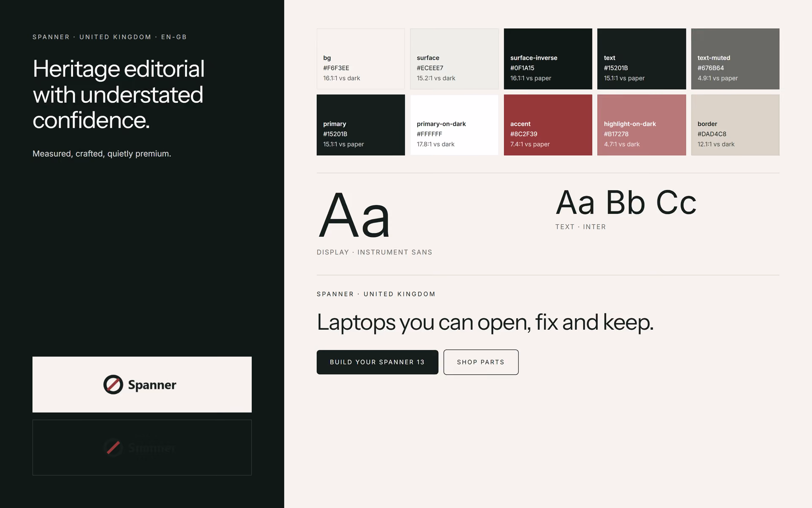Select the bg #F6F3EE colour swatch
The image size is (812, 508).
[361, 59]
